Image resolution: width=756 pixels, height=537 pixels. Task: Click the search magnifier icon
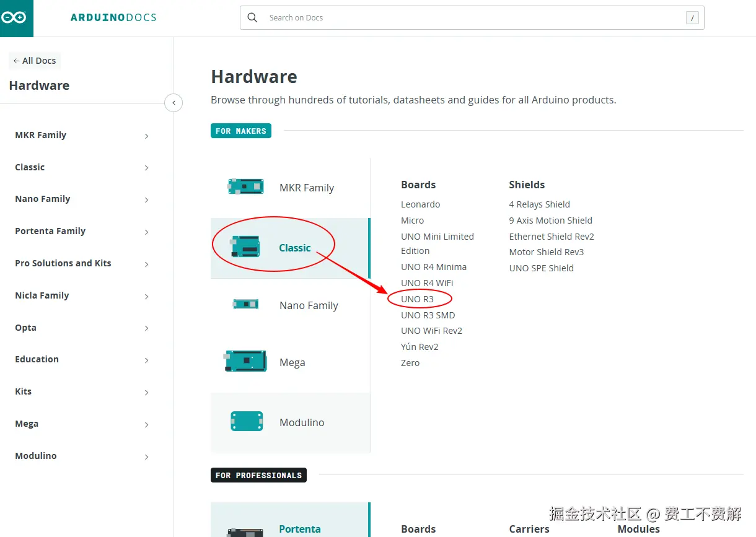coord(252,18)
